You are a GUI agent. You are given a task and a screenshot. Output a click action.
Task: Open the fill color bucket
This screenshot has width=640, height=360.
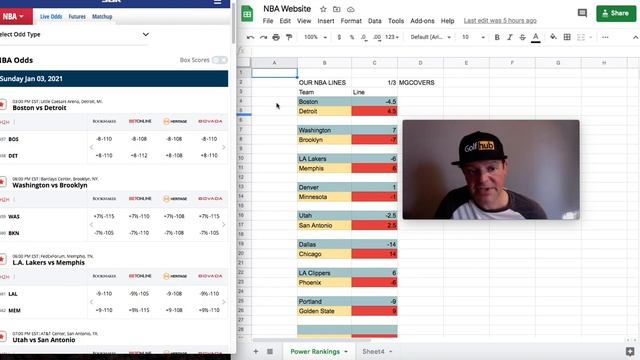pyautogui.click(x=553, y=37)
